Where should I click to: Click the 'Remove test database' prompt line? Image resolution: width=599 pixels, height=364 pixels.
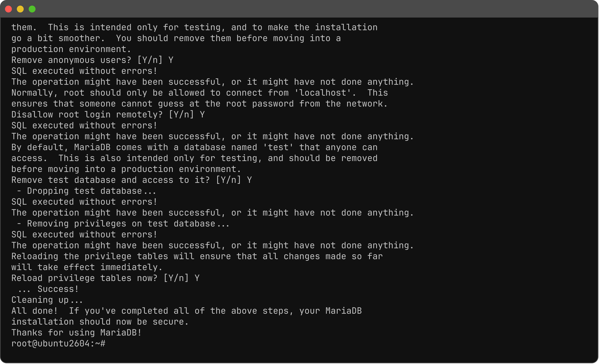pyautogui.click(x=132, y=180)
